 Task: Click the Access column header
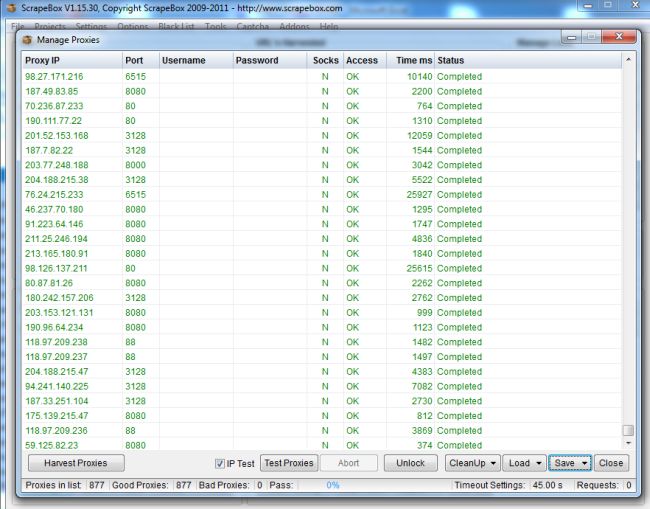coord(365,61)
